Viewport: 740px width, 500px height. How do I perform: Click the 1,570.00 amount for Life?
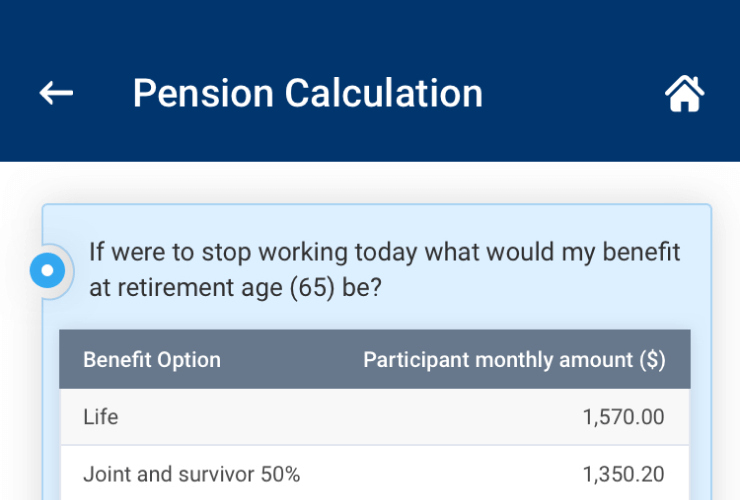tap(623, 417)
